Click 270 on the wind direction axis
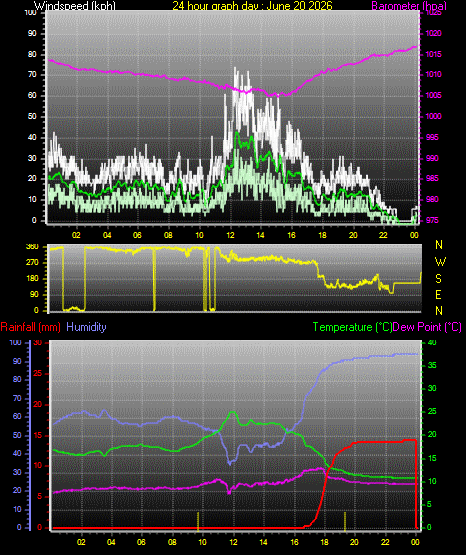Screen dimensions: 466x555 click(x=33, y=263)
